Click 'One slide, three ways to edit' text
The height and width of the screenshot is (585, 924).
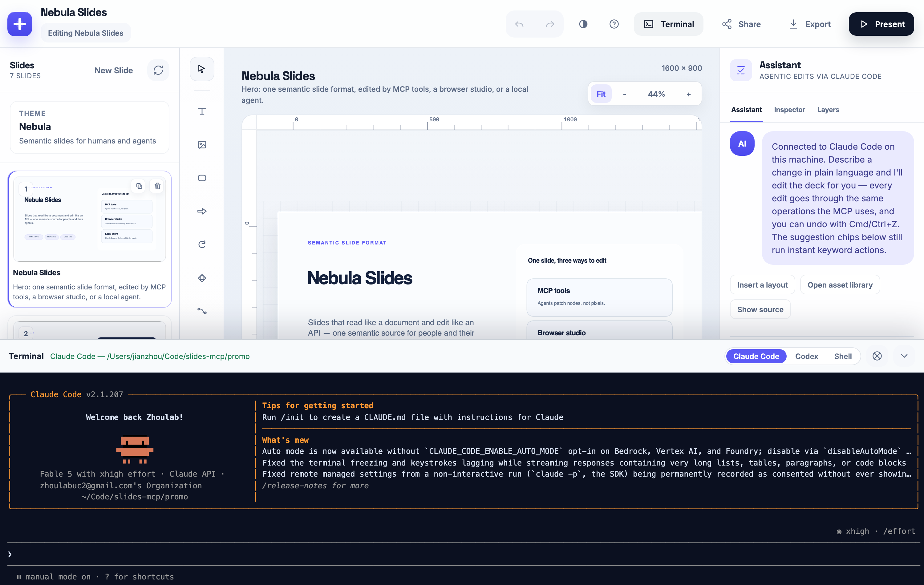click(x=567, y=260)
